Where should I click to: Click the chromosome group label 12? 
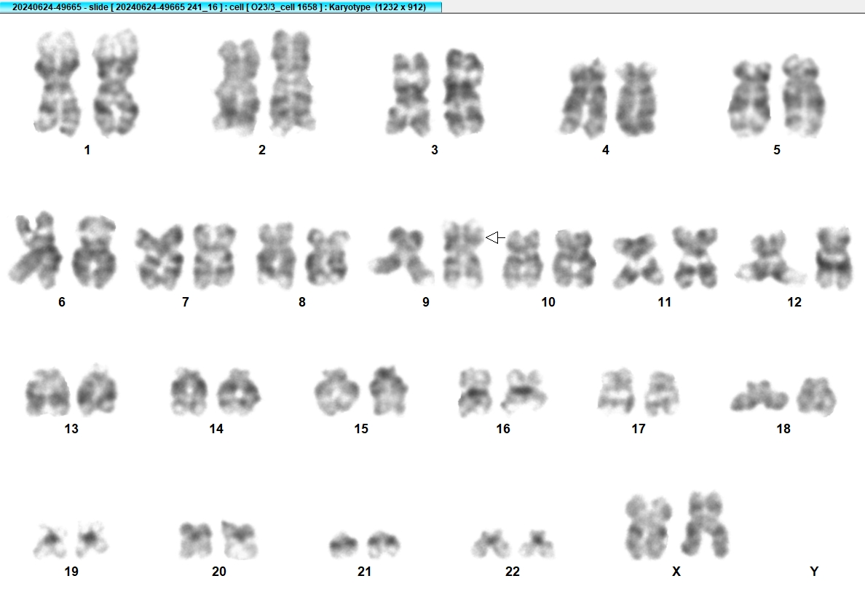[x=794, y=302]
